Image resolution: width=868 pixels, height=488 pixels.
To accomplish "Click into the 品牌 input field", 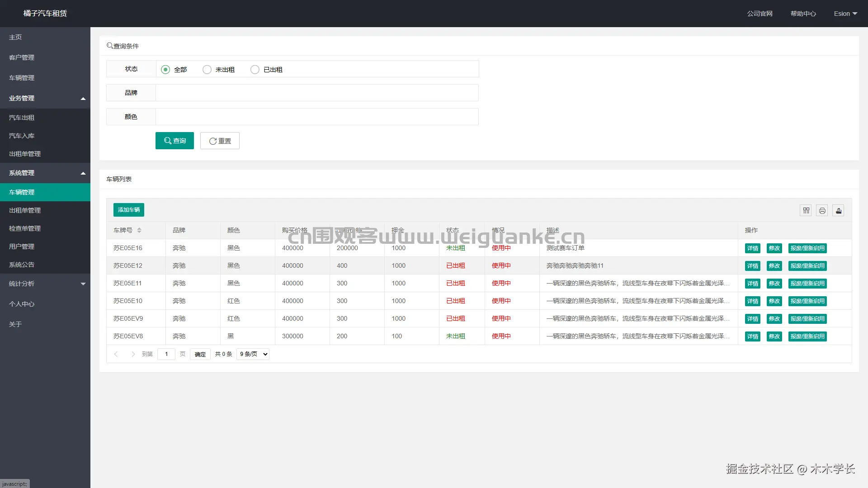I will [317, 93].
